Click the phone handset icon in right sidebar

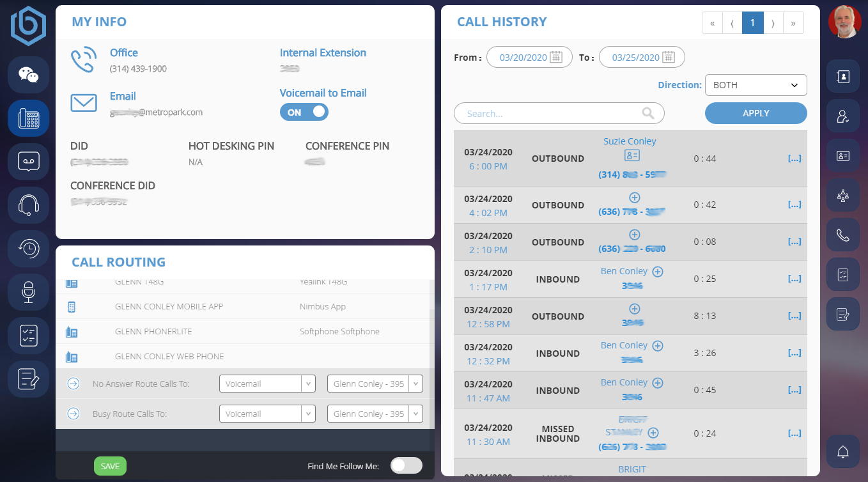842,235
